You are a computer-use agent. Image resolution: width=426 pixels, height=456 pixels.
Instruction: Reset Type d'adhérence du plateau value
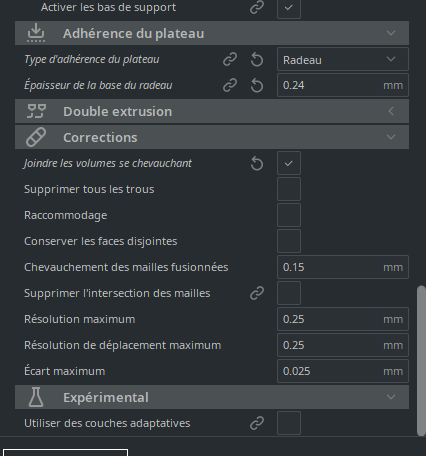(257, 60)
